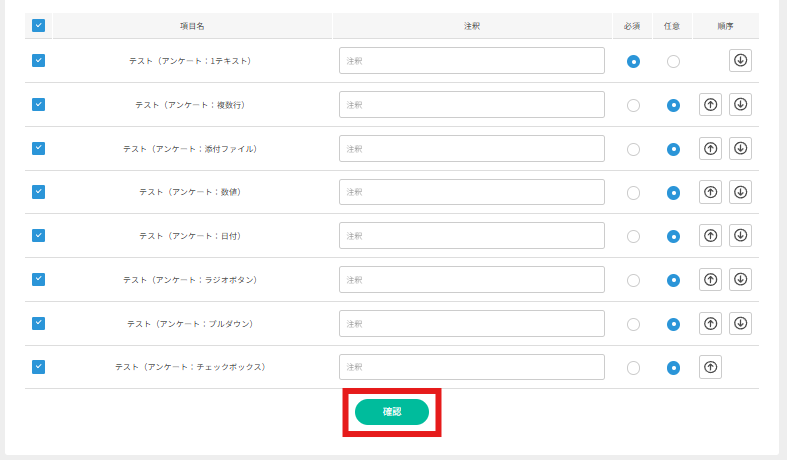Move チェックボックス row up with arrow icon

(710, 367)
